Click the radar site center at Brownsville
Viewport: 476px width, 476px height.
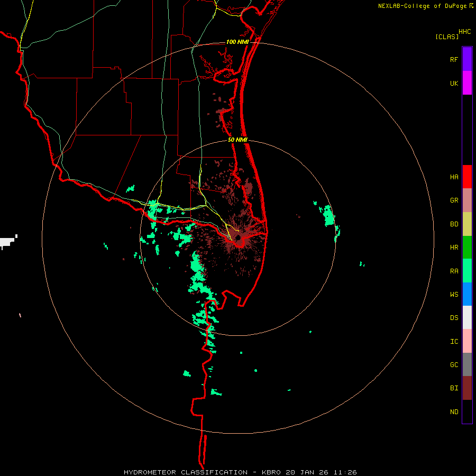pyautogui.click(x=238, y=237)
